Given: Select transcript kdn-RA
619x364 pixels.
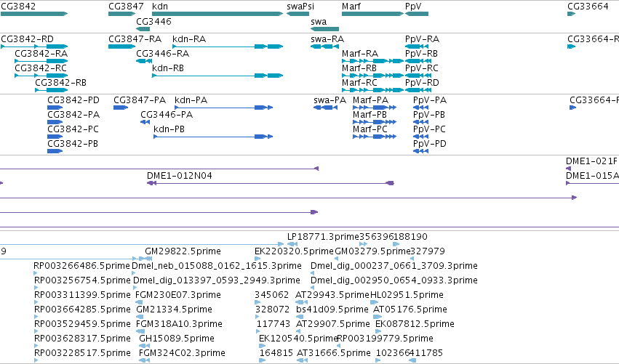Looking at the screenshot, I should 189,39.
